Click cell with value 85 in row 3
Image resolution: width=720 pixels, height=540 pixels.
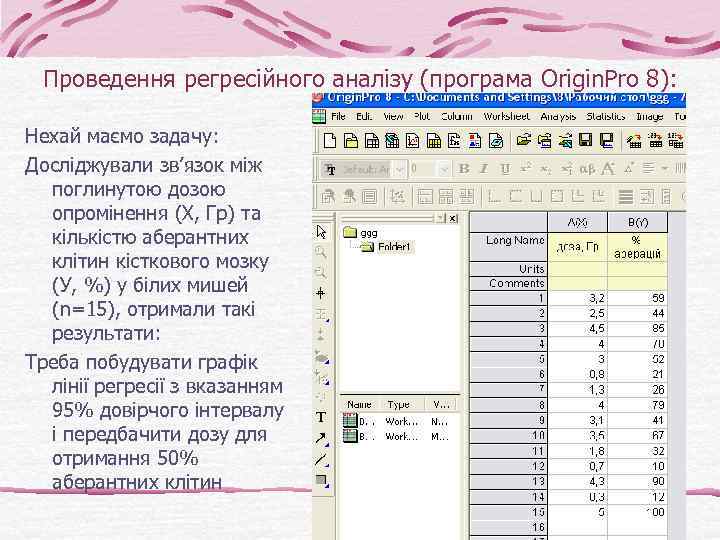pos(638,329)
